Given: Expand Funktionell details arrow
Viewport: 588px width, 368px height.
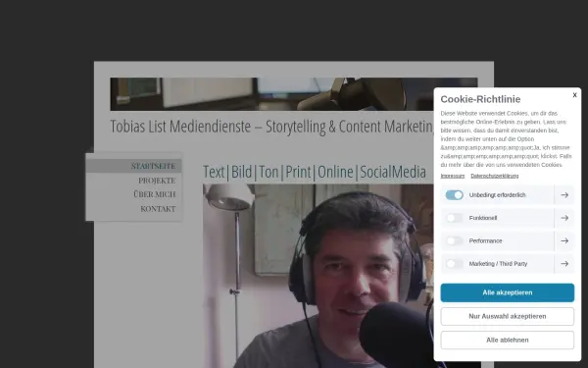Looking at the screenshot, I should (x=564, y=218).
